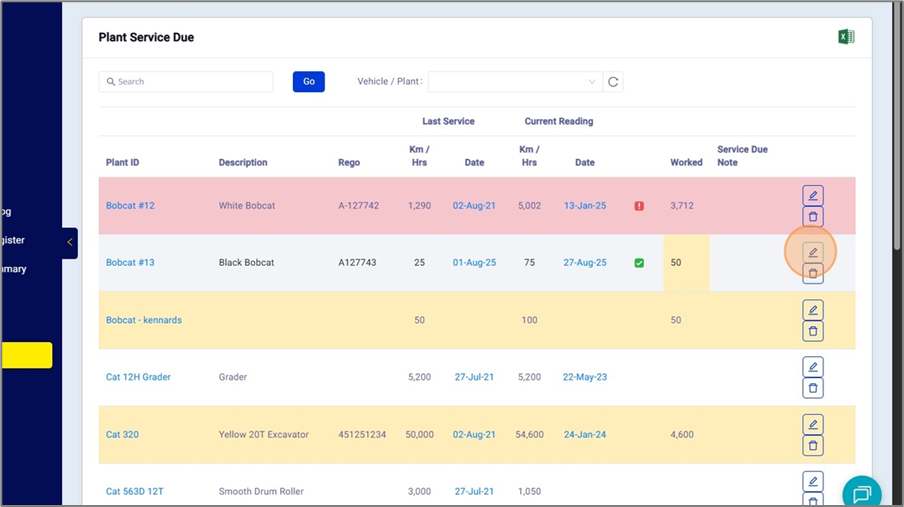Viewport: 904px width, 507px height.
Task: Open the chat support bubble
Action: [x=861, y=493]
